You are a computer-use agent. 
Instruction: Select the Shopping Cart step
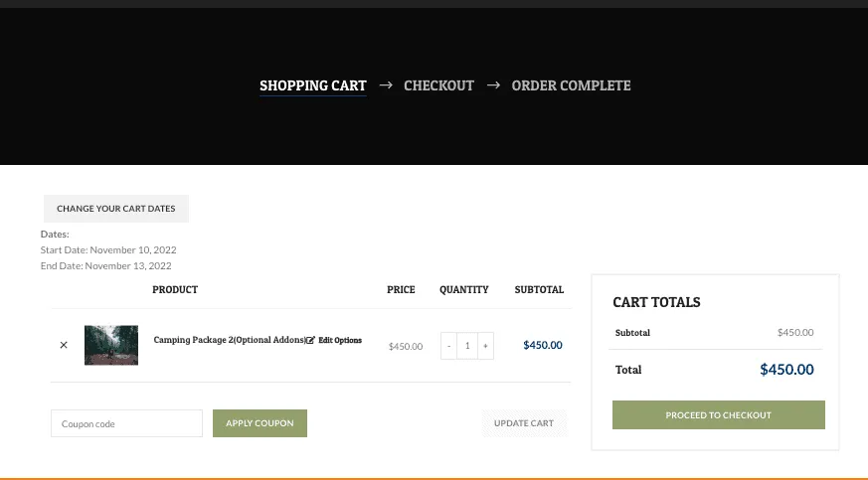coord(313,85)
